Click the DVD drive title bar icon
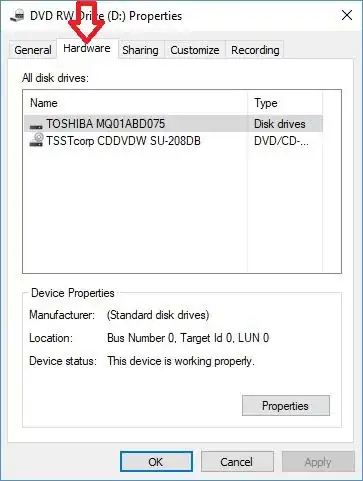Viewport: 363px width, 481px height. pyautogui.click(x=17, y=16)
